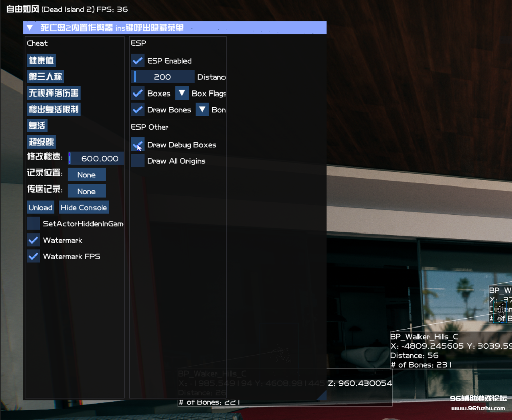Collapse the cheat menu window using title triangle

[x=30, y=28]
